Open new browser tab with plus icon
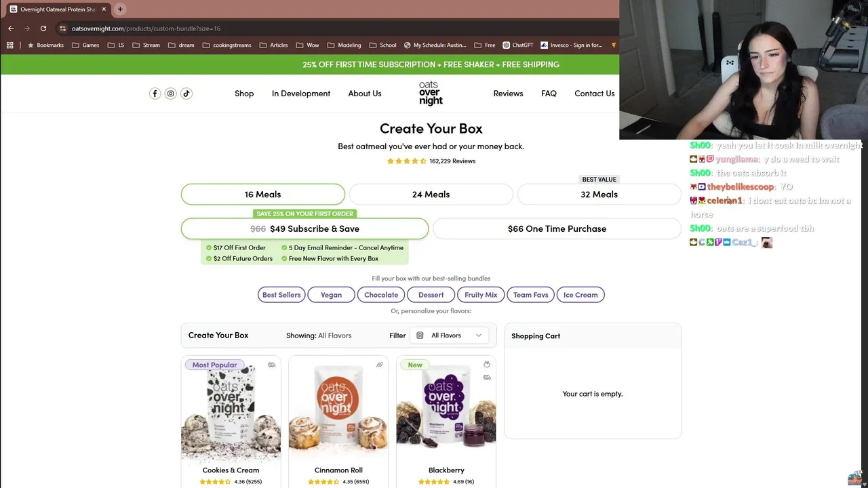868x488 pixels. 120,9
